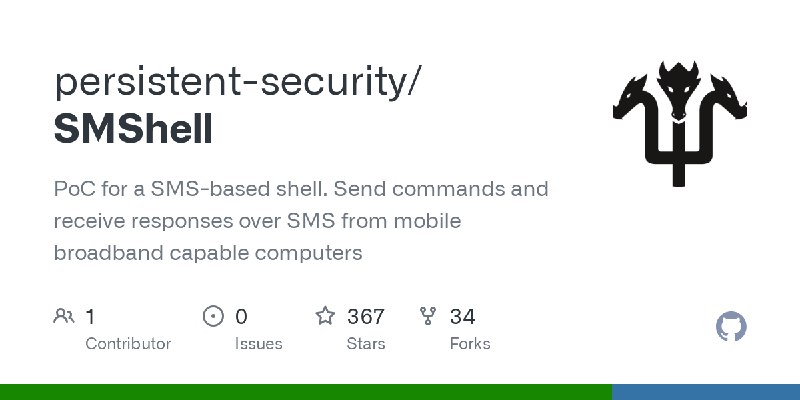Select the contributors people icon

pos(64,316)
